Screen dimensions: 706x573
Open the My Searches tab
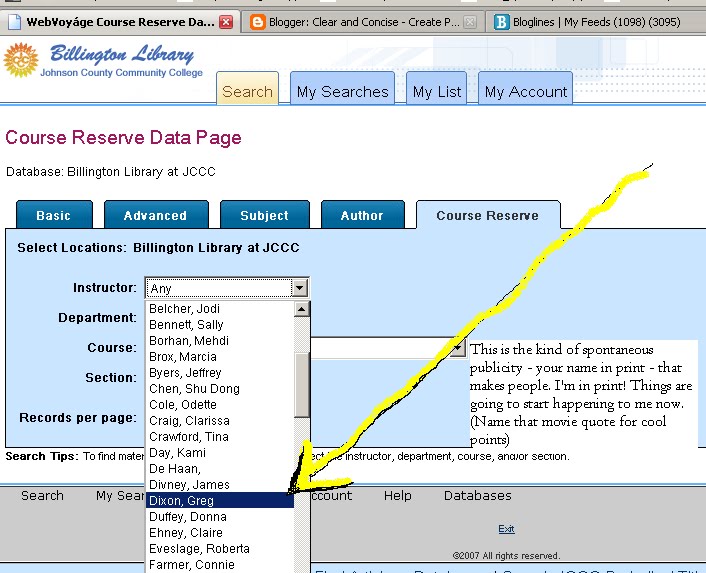(x=342, y=89)
